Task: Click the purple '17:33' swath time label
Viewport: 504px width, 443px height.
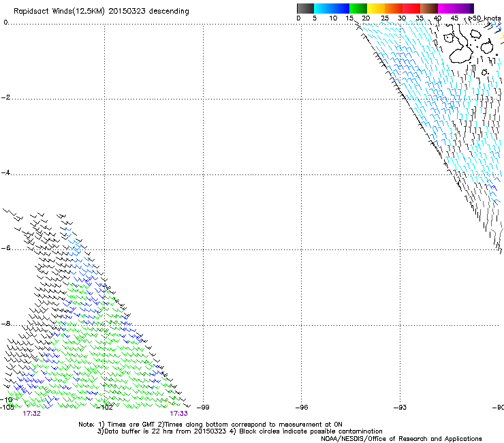Action: (x=178, y=414)
